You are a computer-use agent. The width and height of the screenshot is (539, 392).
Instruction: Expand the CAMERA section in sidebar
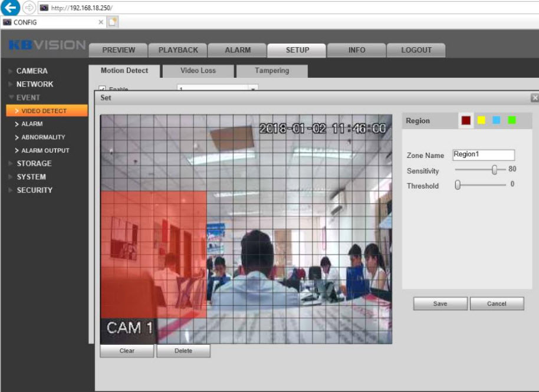click(x=31, y=70)
